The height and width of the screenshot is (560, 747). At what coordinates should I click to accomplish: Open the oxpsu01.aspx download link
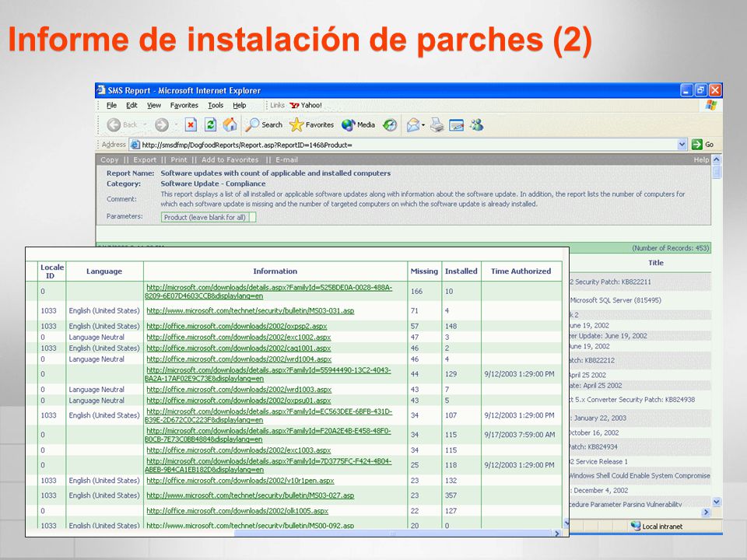point(238,401)
